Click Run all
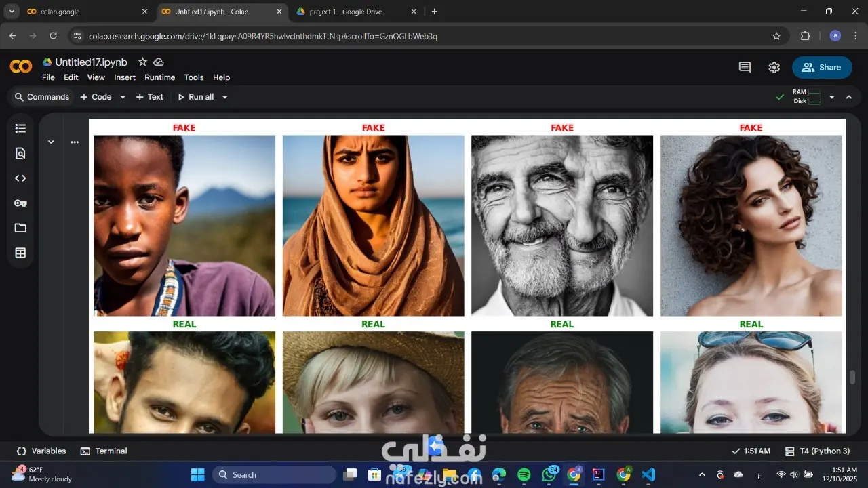Screen dimensions: 868x488 pyautogui.click(x=196, y=97)
